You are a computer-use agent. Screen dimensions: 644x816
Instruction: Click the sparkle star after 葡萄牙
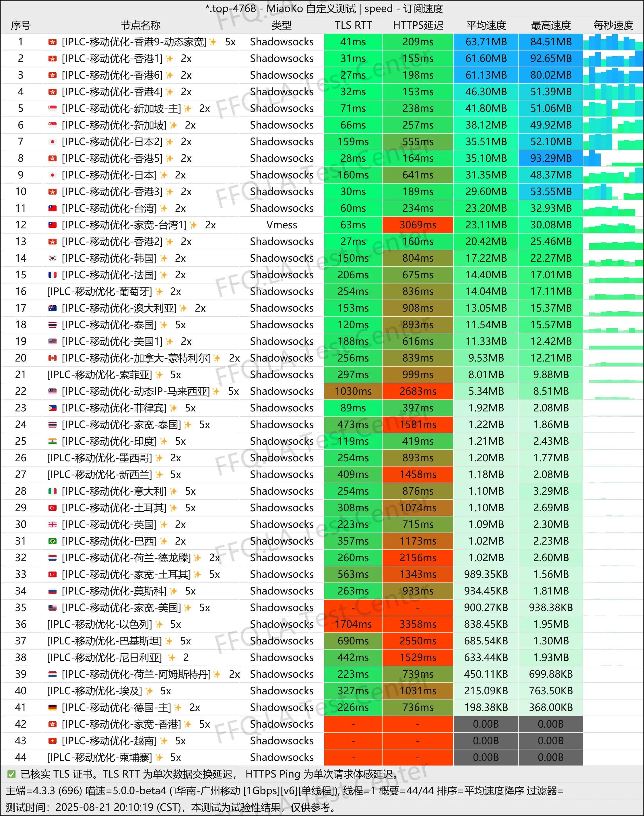point(159,291)
